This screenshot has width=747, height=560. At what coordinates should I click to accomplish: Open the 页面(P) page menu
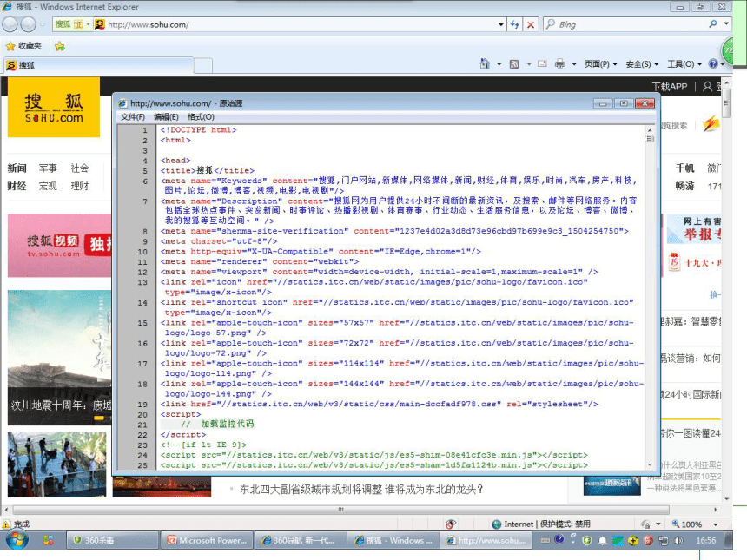pyautogui.click(x=601, y=63)
